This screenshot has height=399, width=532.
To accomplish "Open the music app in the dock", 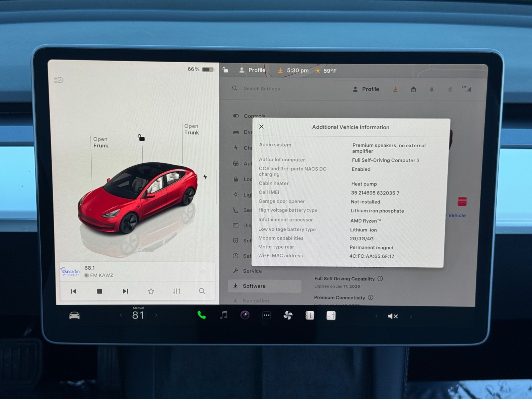I will [223, 315].
